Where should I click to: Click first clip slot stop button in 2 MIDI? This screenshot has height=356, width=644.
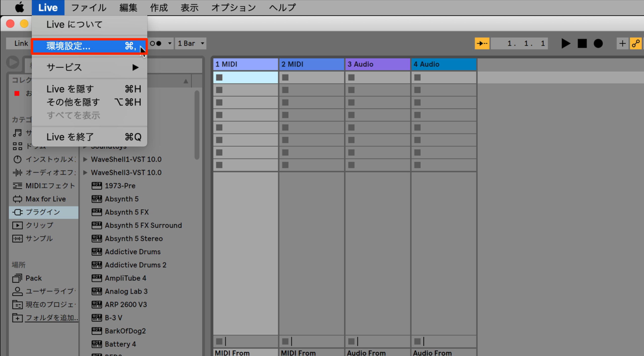click(285, 78)
